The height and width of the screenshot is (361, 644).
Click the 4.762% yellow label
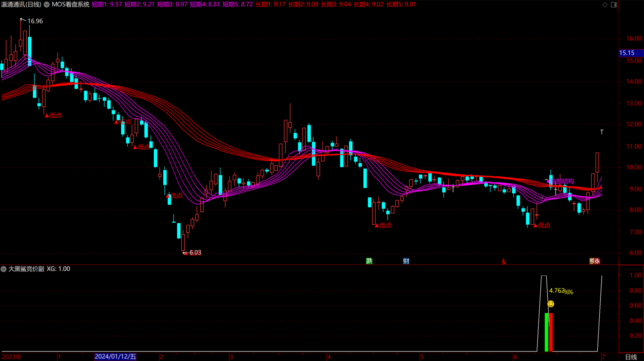point(561,291)
